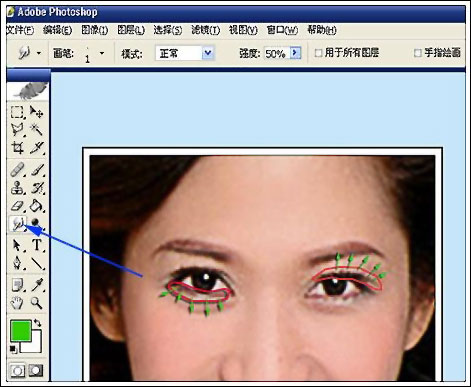The image size is (471, 387).
Task: Choose the Magic Wand tool
Action: 36,129
